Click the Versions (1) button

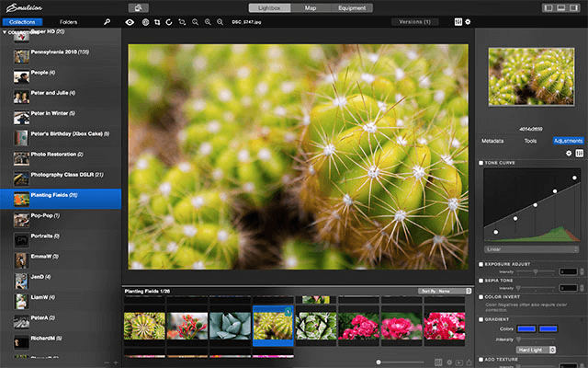click(x=414, y=20)
